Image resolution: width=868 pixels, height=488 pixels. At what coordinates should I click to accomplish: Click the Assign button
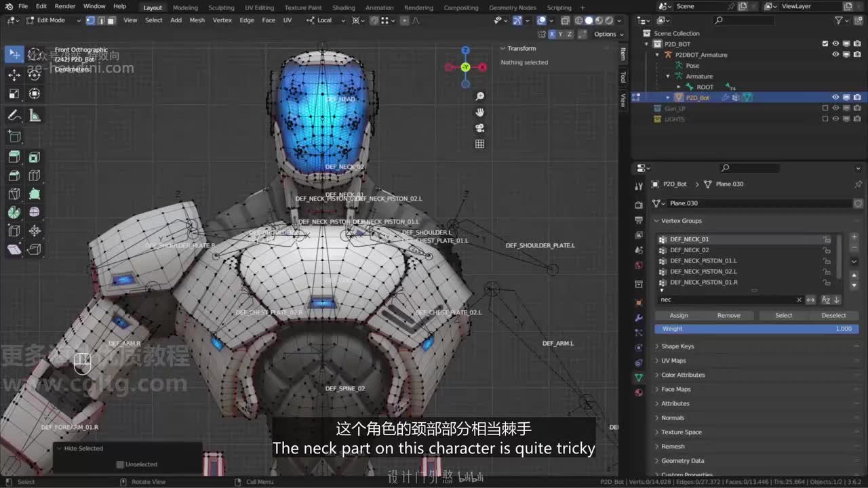(679, 315)
